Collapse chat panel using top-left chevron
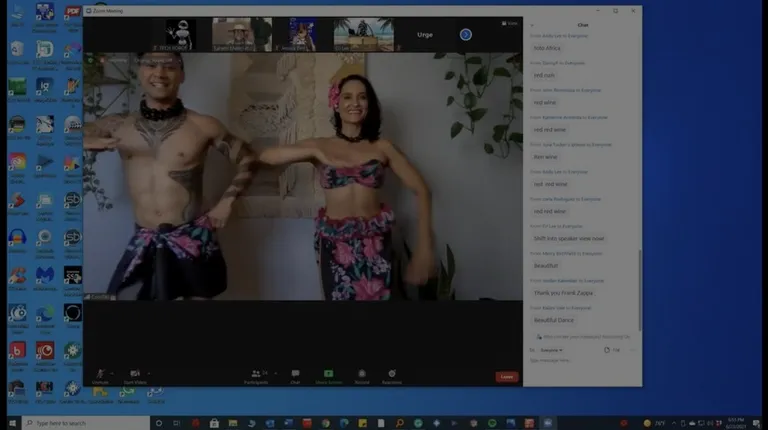The height and width of the screenshot is (430, 768). (x=532, y=25)
